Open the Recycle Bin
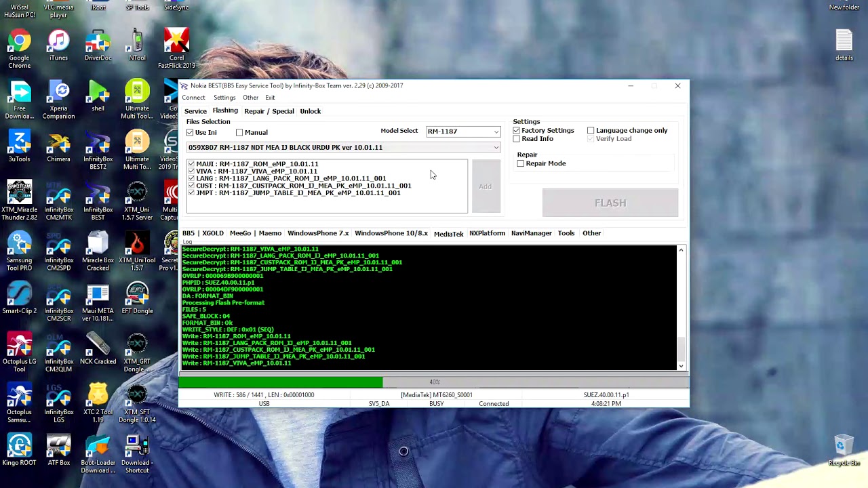The height and width of the screenshot is (488, 868). [844, 451]
